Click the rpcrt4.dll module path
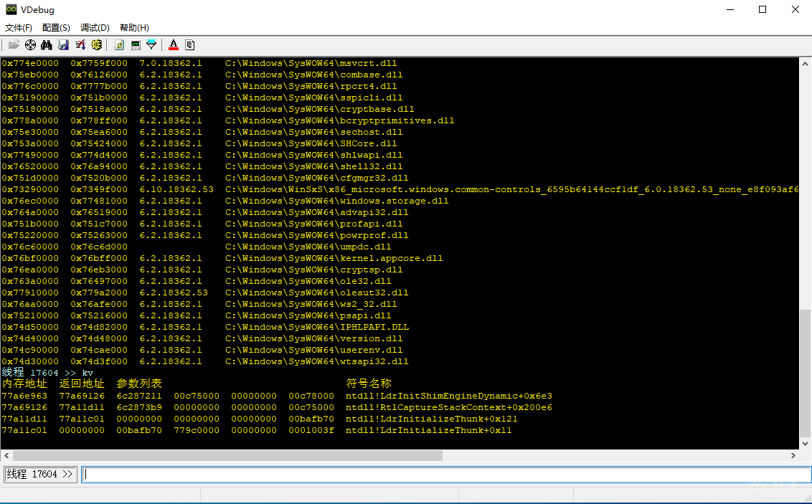812x504 pixels. point(311,86)
